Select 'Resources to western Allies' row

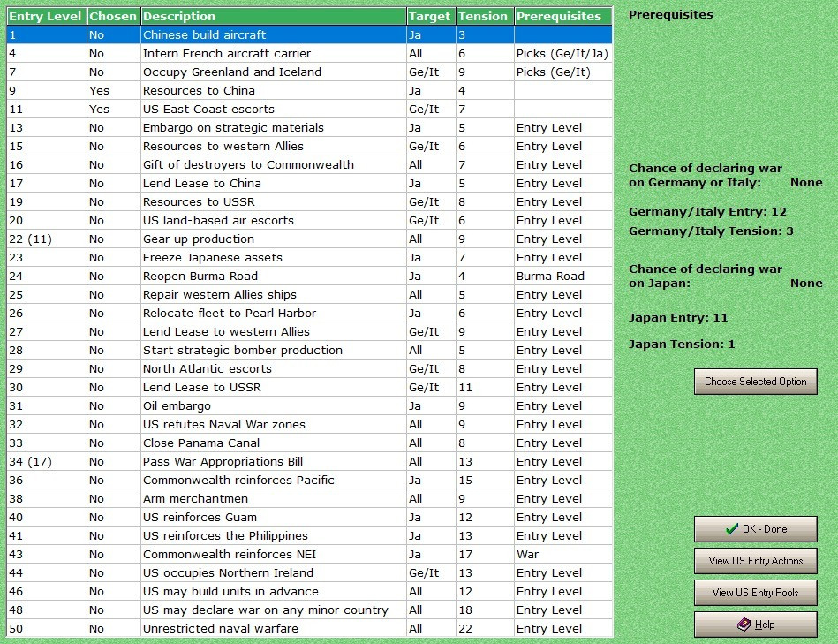(309, 146)
